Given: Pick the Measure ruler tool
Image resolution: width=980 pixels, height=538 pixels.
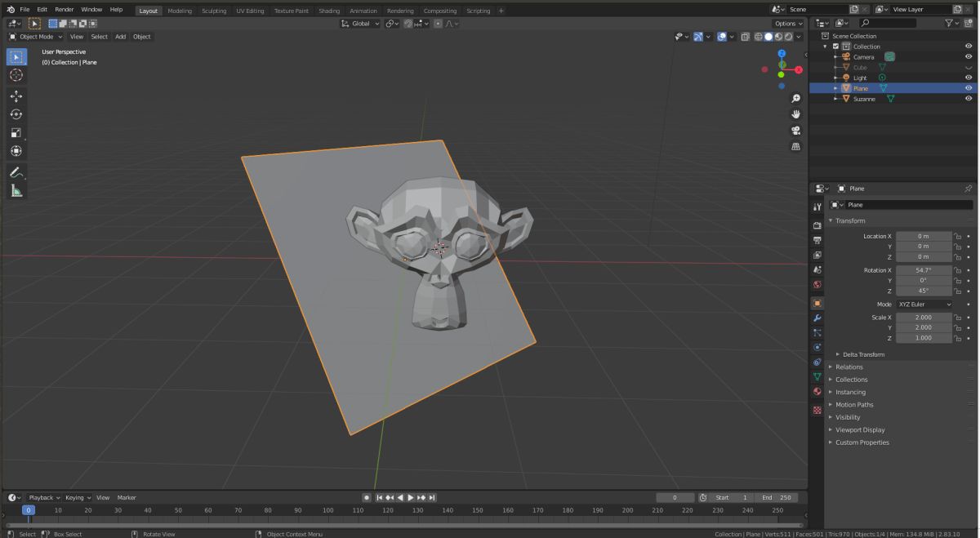Looking at the screenshot, I should [16, 191].
